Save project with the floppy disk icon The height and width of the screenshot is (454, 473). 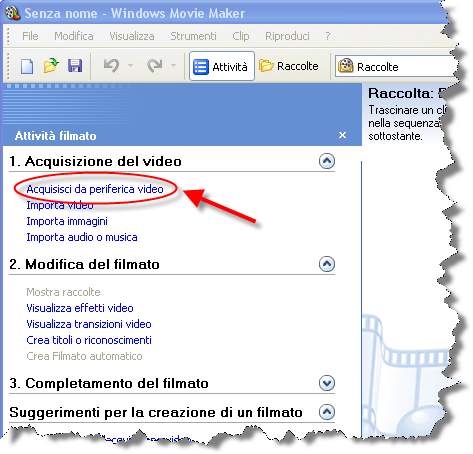click(x=75, y=66)
